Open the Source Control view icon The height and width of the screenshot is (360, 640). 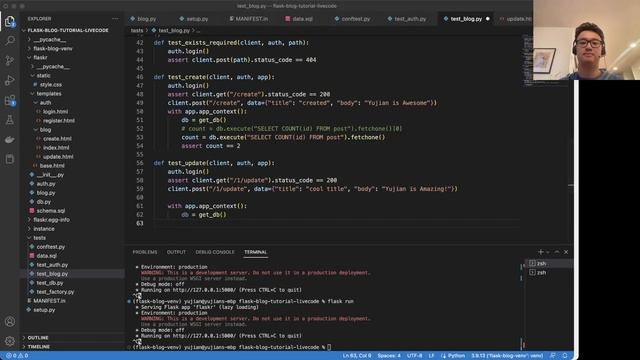click(10, 60)
